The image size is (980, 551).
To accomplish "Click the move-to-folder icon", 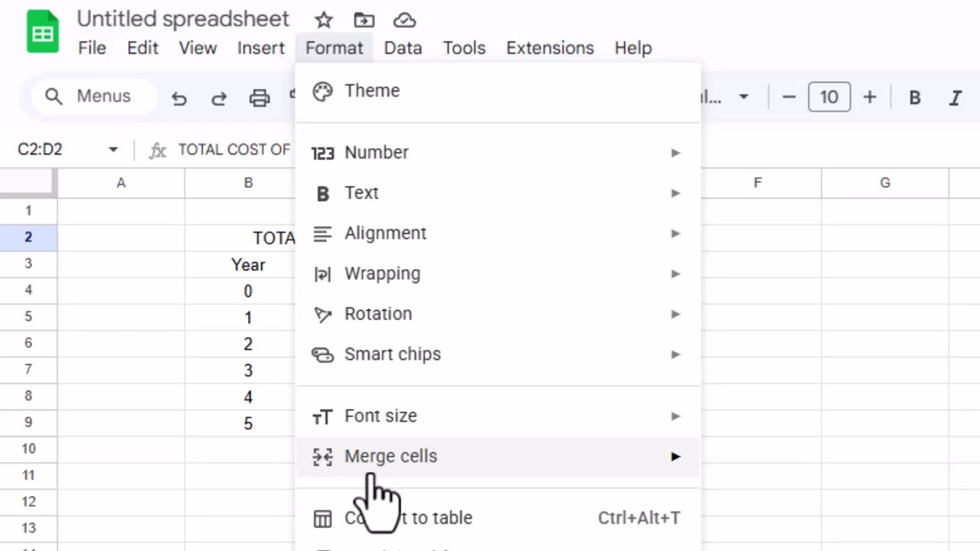I will (x=364, y=20).
